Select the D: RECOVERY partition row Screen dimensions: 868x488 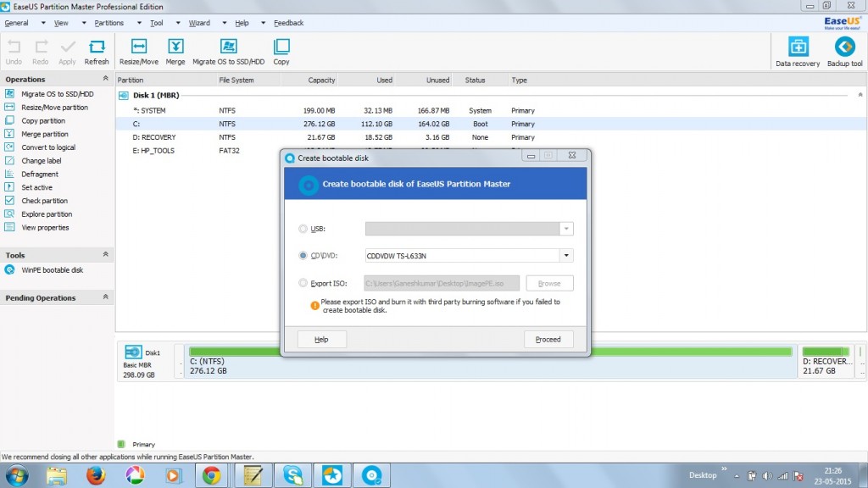491,137
